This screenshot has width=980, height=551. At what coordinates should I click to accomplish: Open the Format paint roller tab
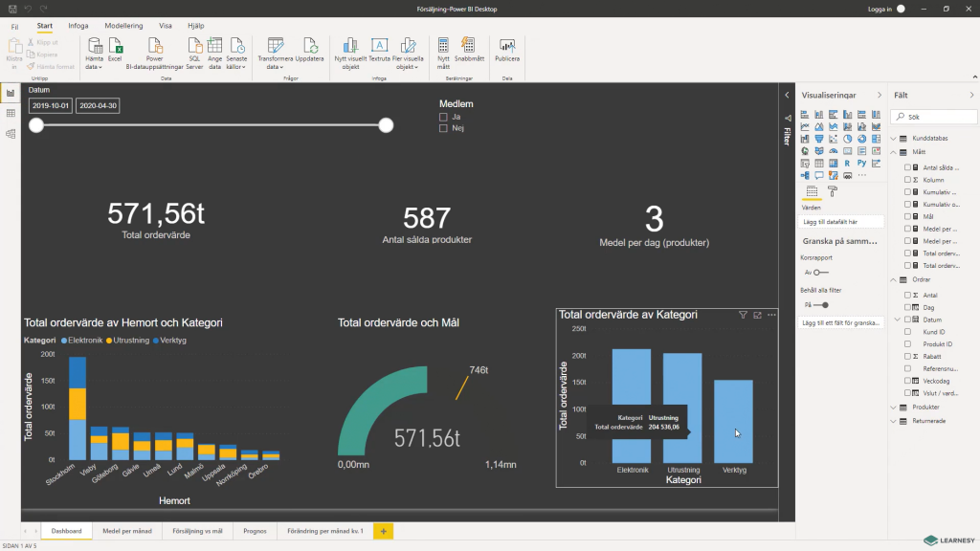pyautogui.click(x=833, y=191)
